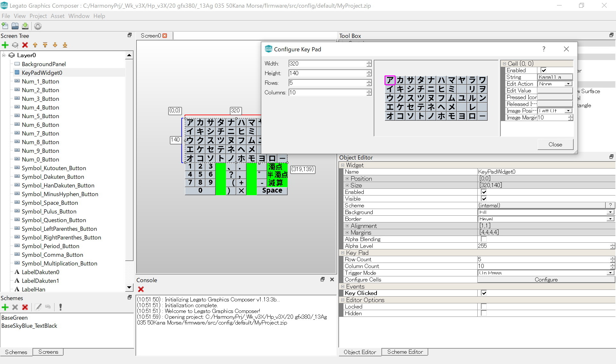Select the BaseGreen scheme
The width and height of the screenshot is (616, 364).
[x=14, y=318]
